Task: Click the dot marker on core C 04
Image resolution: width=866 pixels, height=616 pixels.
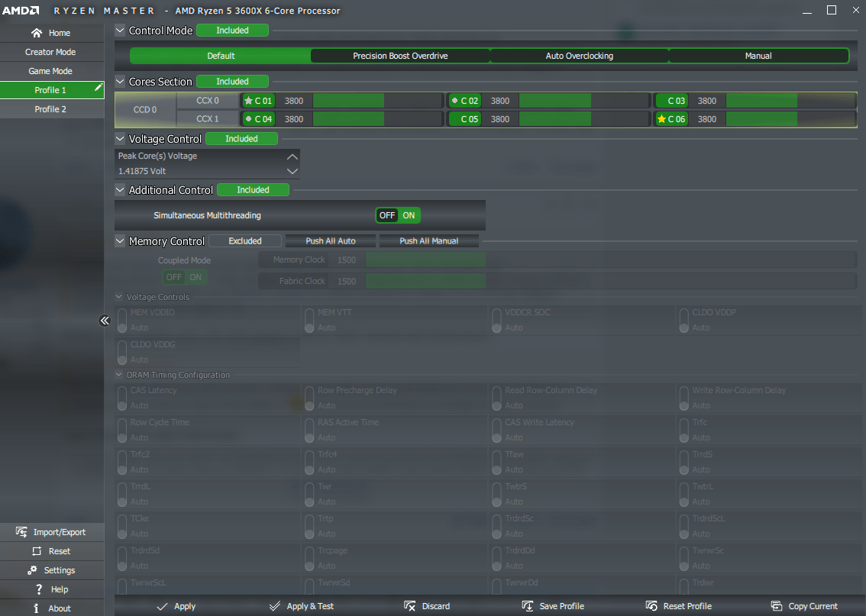Action: (248, 118)
